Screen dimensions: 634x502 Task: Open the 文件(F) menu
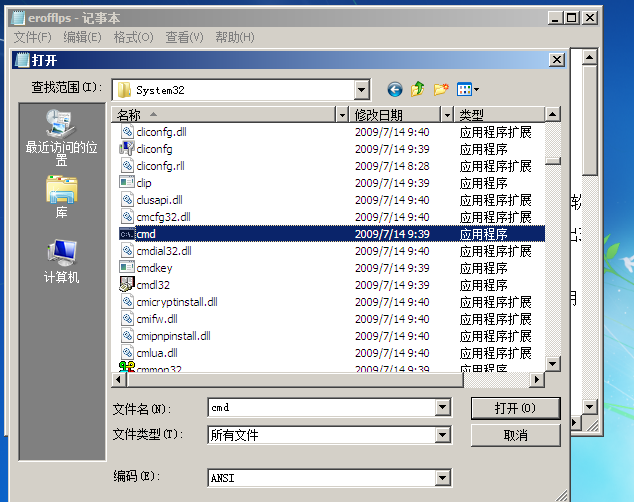point(32,37)
